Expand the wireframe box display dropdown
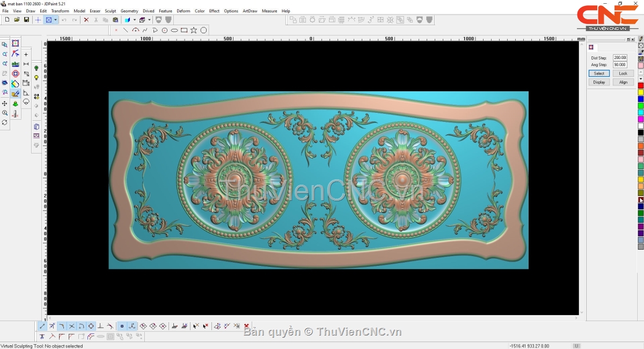644x349 pixels. (x=149, y=20)
